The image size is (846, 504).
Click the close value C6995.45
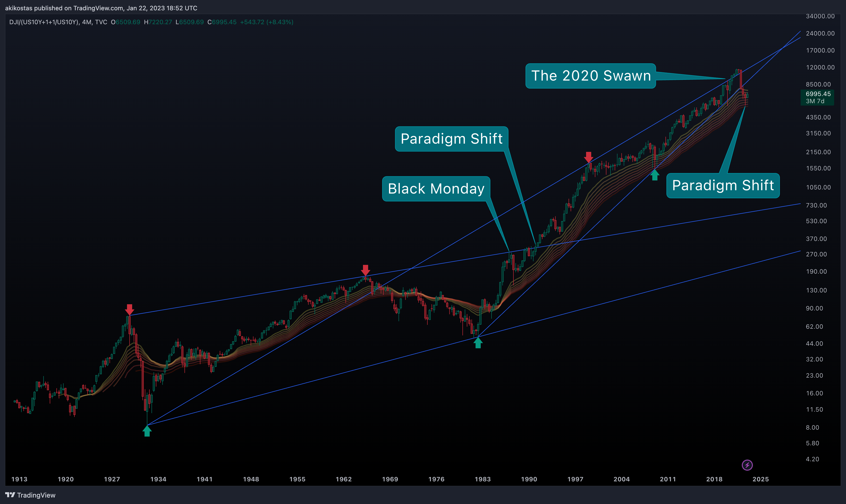point(222,22)
